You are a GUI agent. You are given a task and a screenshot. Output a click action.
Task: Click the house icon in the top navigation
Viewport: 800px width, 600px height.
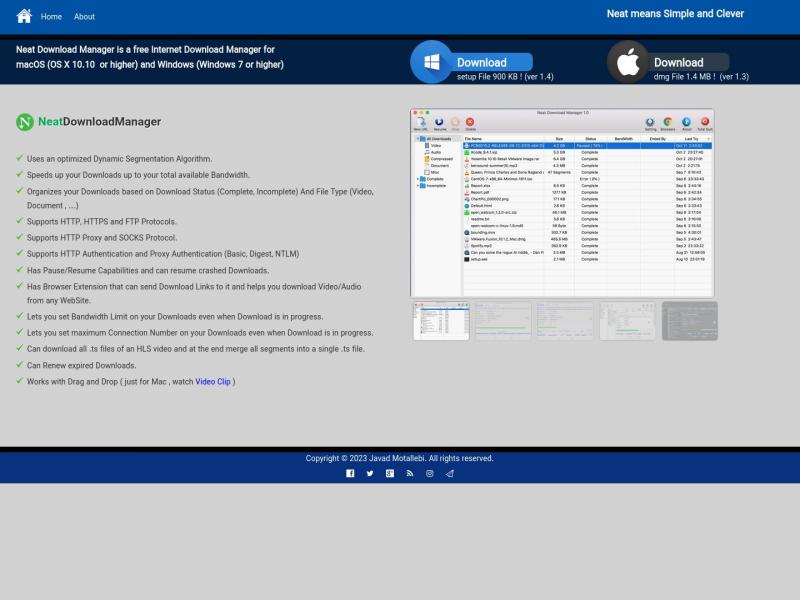24,16
